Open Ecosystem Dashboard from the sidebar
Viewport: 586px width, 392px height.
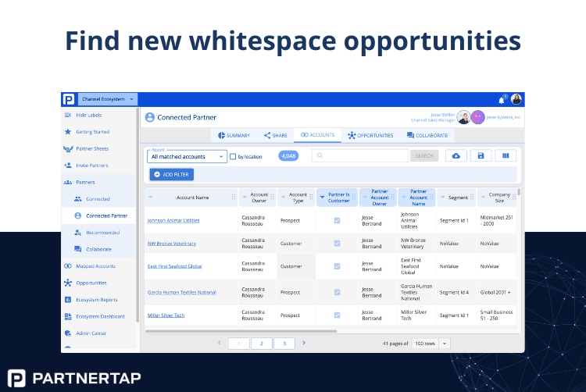(100, 316)
